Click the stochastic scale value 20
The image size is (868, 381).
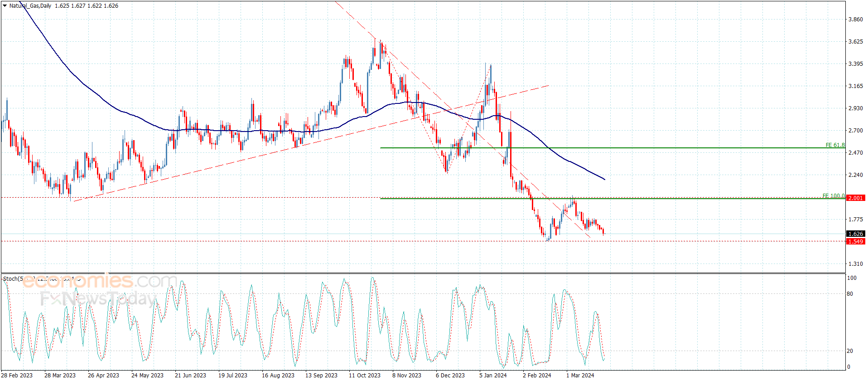850,351
